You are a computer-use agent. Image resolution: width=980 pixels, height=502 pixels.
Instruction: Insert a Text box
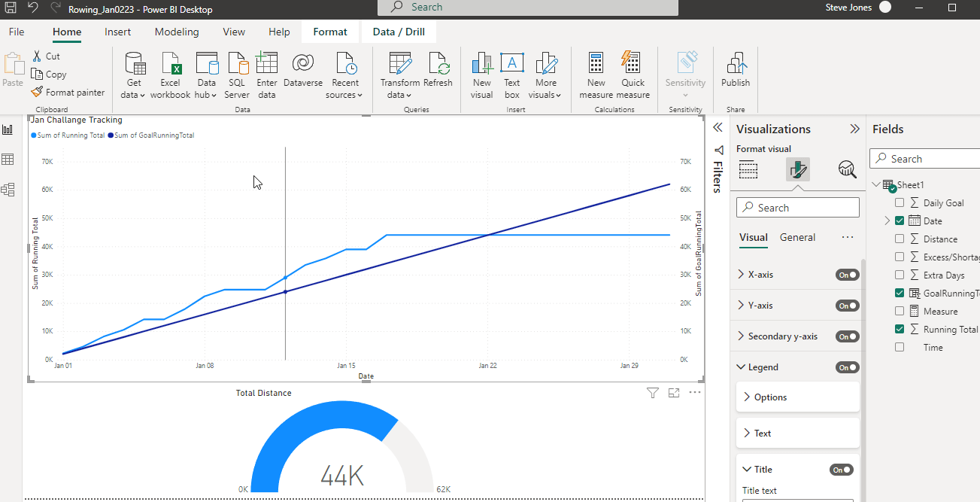[x=512, y=76]
